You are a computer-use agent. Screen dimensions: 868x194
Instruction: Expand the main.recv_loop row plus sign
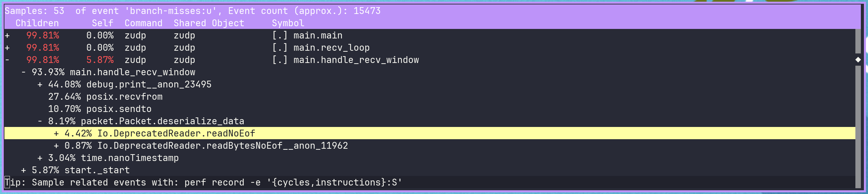click(x=7, y=48)
